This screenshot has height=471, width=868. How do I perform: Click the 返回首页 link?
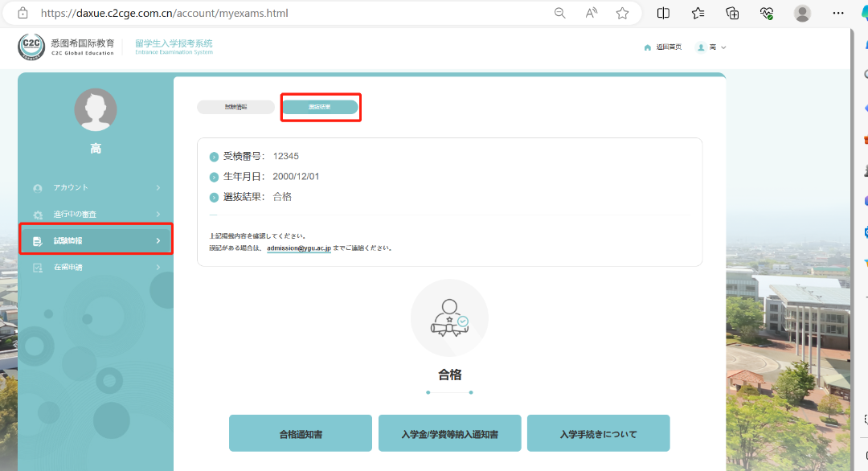pyautogui.click(x=669, y=47)
